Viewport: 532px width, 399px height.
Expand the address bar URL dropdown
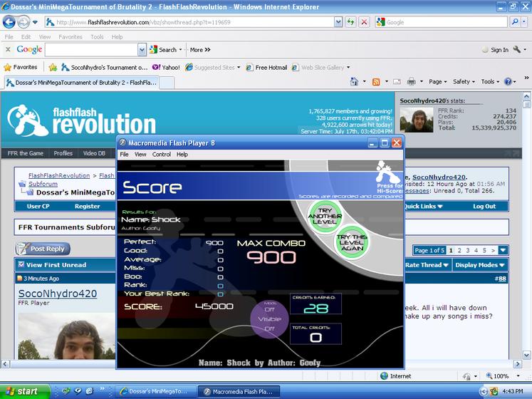pos(338,22)
